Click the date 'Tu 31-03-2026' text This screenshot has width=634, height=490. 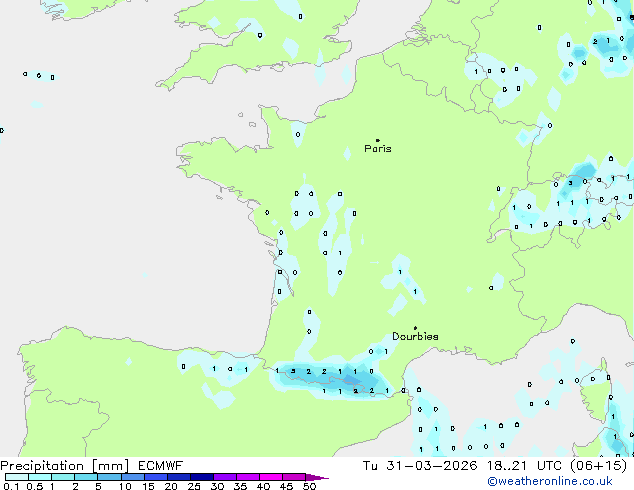click(420, 466)
